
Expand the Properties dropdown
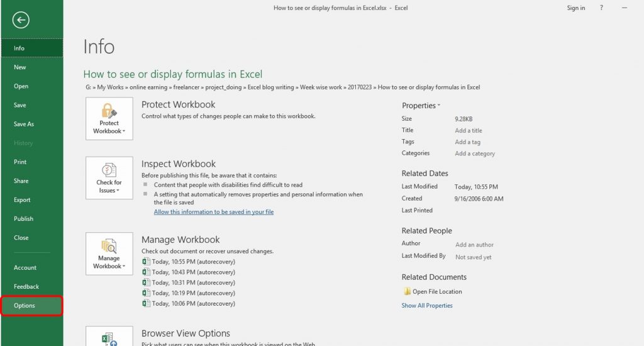click(x=421, y=106)
